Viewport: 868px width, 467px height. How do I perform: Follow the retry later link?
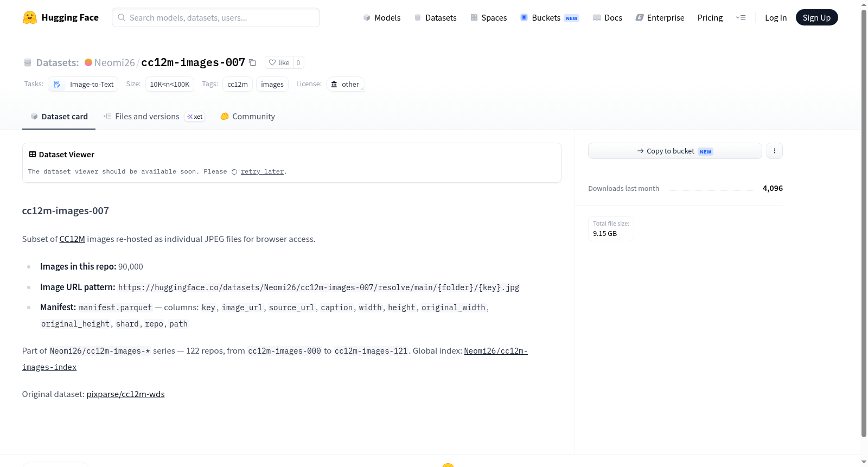[x=263, y=172]
